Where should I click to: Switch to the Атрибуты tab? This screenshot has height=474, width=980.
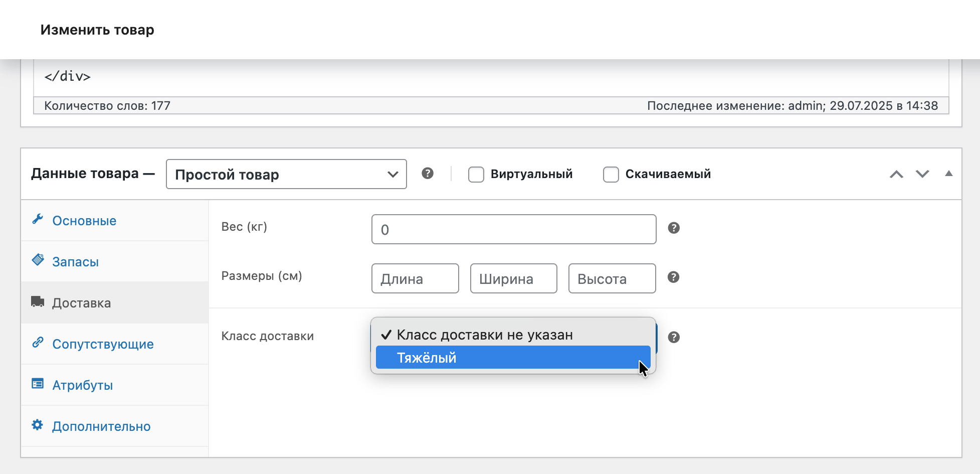[83, 385]
